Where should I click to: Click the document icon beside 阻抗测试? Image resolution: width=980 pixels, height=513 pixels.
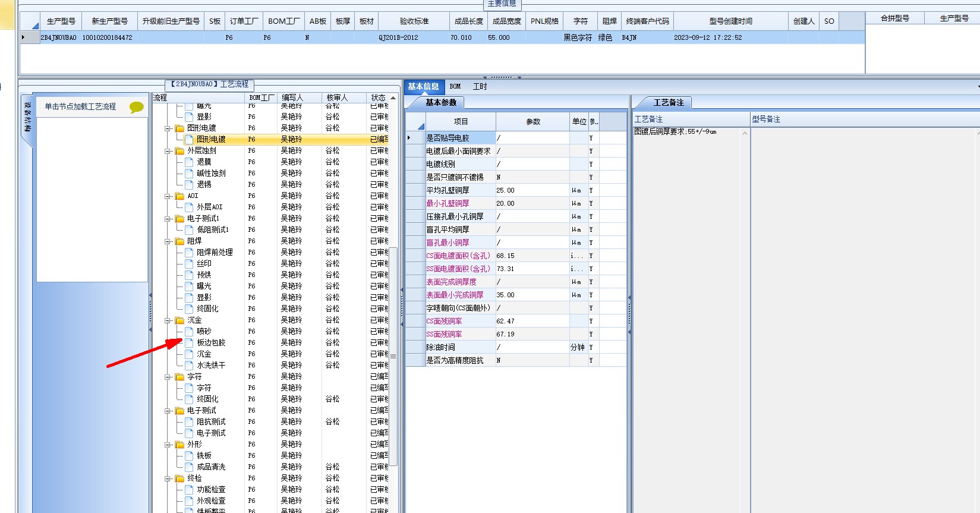(189, 421)
